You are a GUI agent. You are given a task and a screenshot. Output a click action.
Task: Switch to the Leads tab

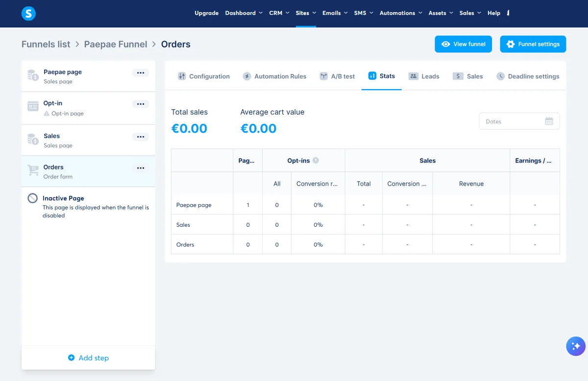[x=424, y=76]
